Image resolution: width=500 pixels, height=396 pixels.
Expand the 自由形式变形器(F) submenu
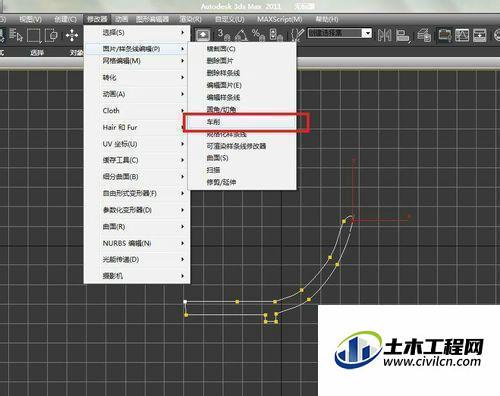pyautogui.click(x=137, y=193)
